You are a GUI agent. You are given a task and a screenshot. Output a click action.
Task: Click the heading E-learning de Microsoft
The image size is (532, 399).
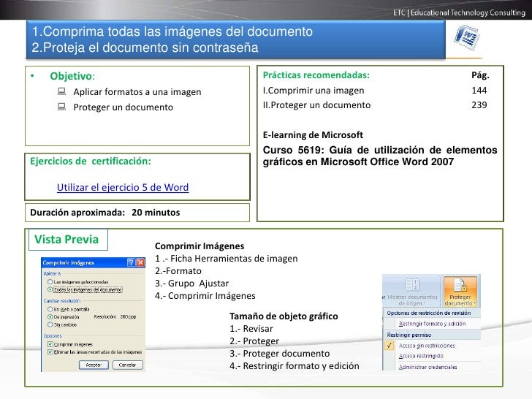tap(313, 135)
